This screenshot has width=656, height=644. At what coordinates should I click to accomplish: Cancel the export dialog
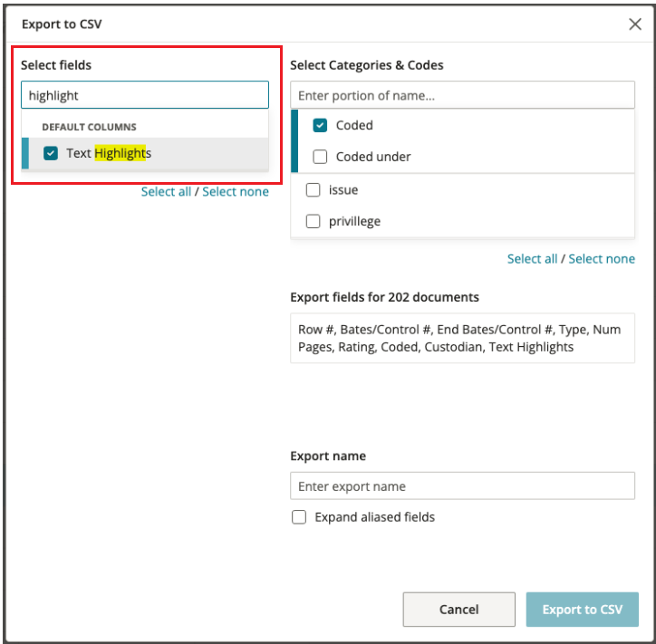coord(459,610)
